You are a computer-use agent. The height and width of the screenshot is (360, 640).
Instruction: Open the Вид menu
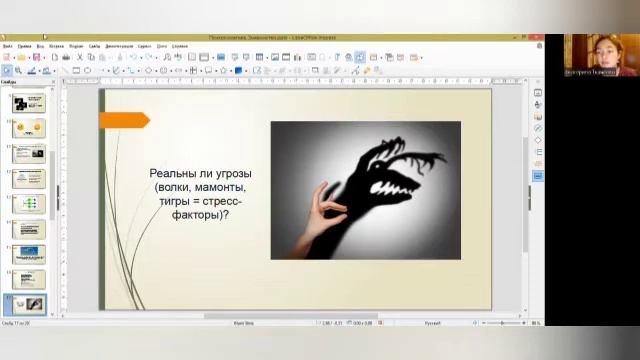[40, 47]
